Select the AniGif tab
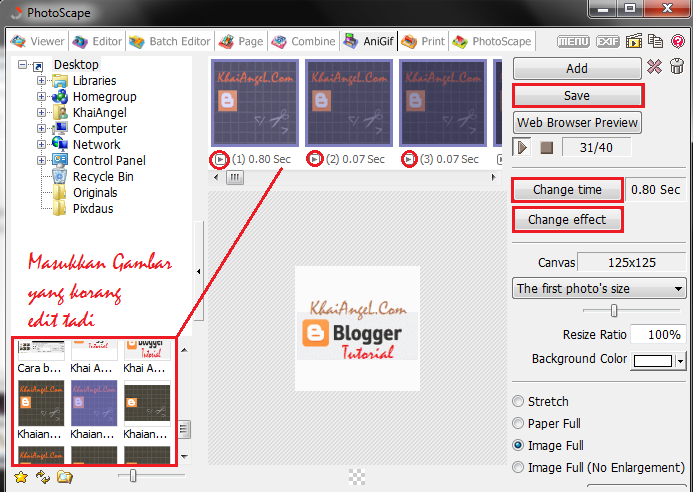This screenshot has width=693, height=492. click(369, 41)
